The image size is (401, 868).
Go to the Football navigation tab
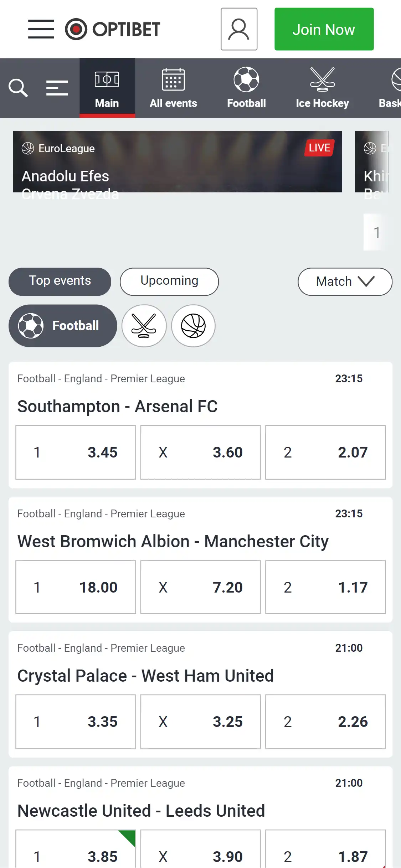point(246,88)
